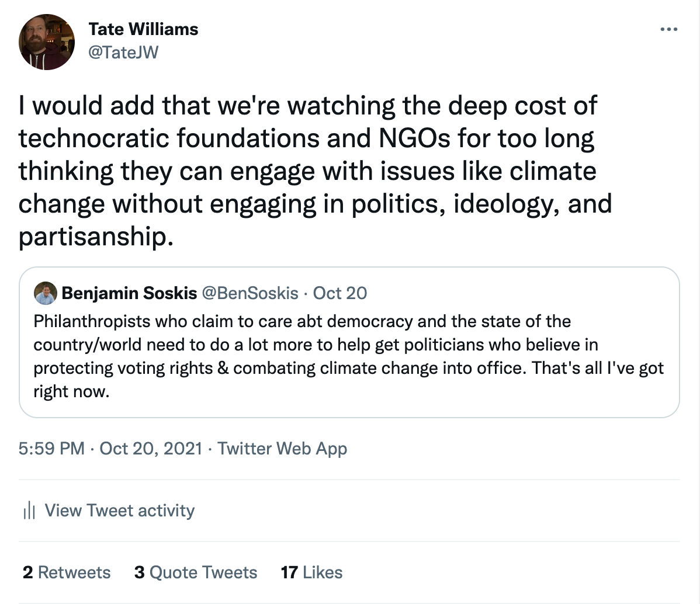This screenshot has height=604, width=700.
Task: Show the 2 Retweets list
Action: point(67,572)
